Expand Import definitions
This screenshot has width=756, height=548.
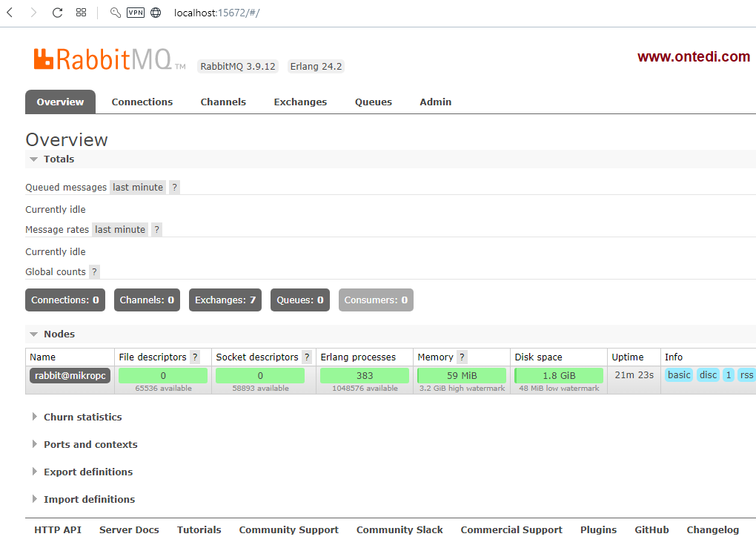(84, 499)
